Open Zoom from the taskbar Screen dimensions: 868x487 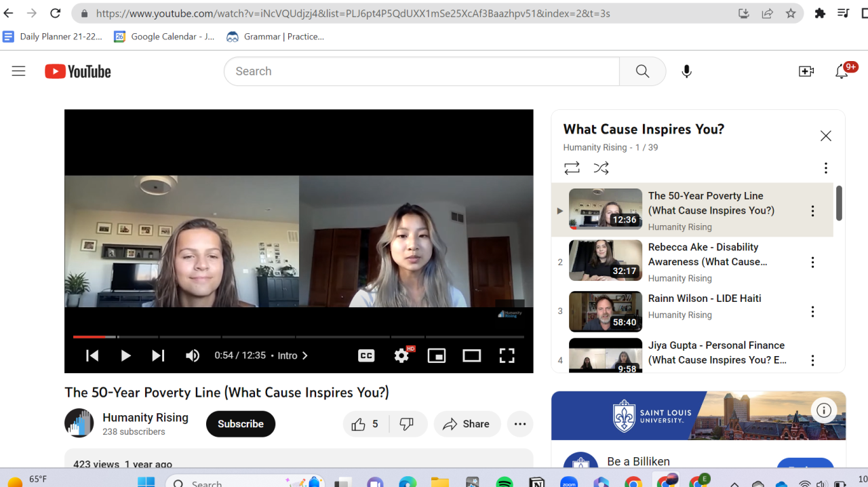tap(569, 482)
